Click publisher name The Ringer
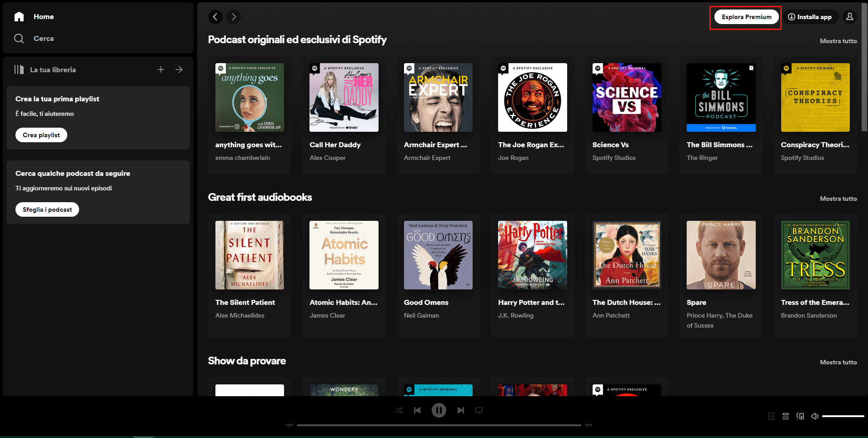 click(702, 158)
